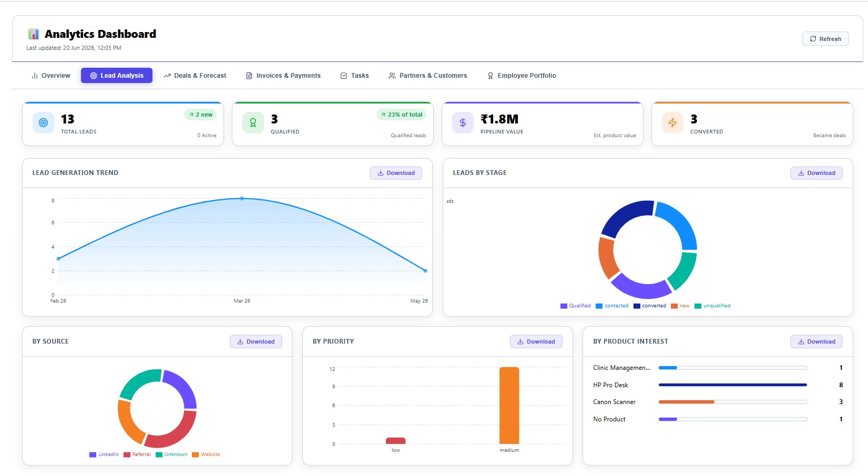This screenshot has width=868, height=476.
Task: Download the By Product Interest data
Action: coord(816,342)
